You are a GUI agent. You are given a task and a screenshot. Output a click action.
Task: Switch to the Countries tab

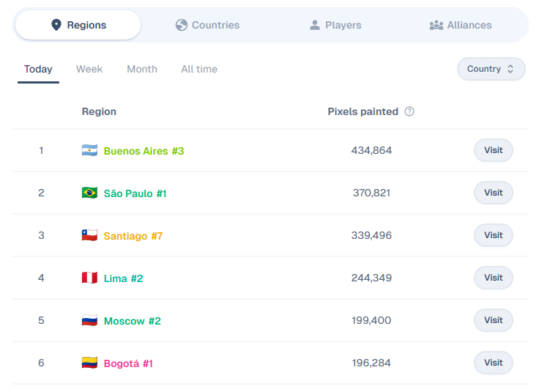tap(207, 25)
